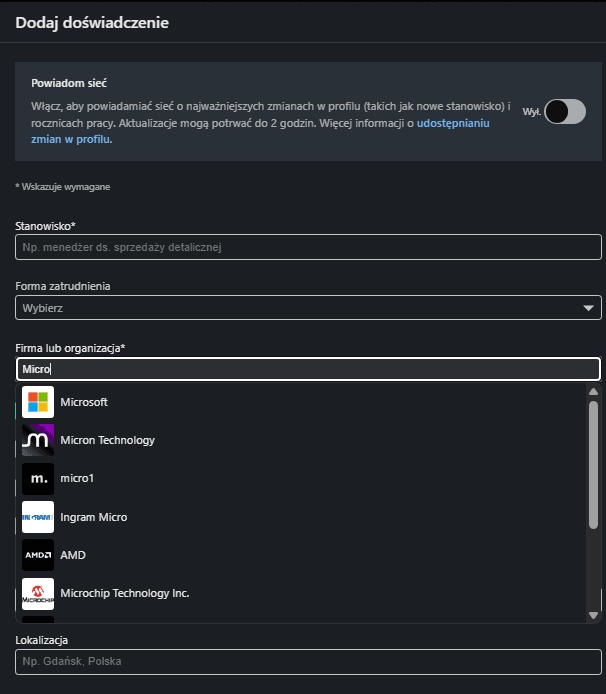Toggle the Powiadom sieć switch on
Image resolution: width=606 pixels, height=694 pixels.
coord(565,112)
